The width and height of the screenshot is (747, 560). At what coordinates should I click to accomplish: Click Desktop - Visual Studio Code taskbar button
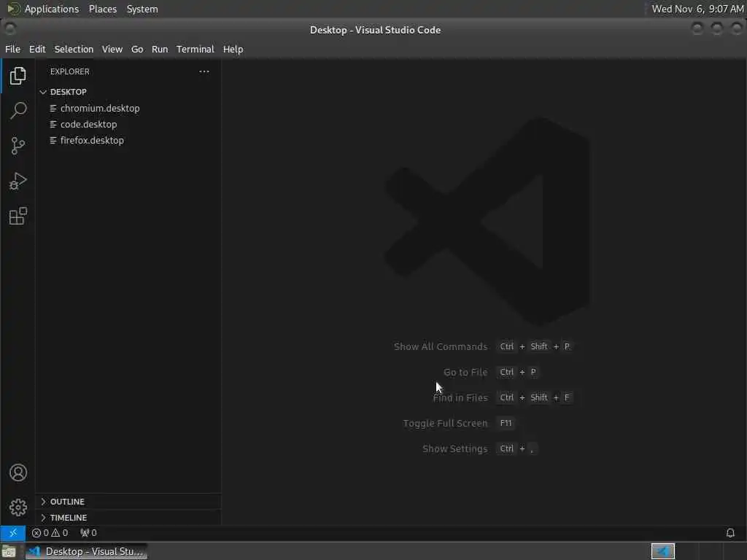click(86, 551)
